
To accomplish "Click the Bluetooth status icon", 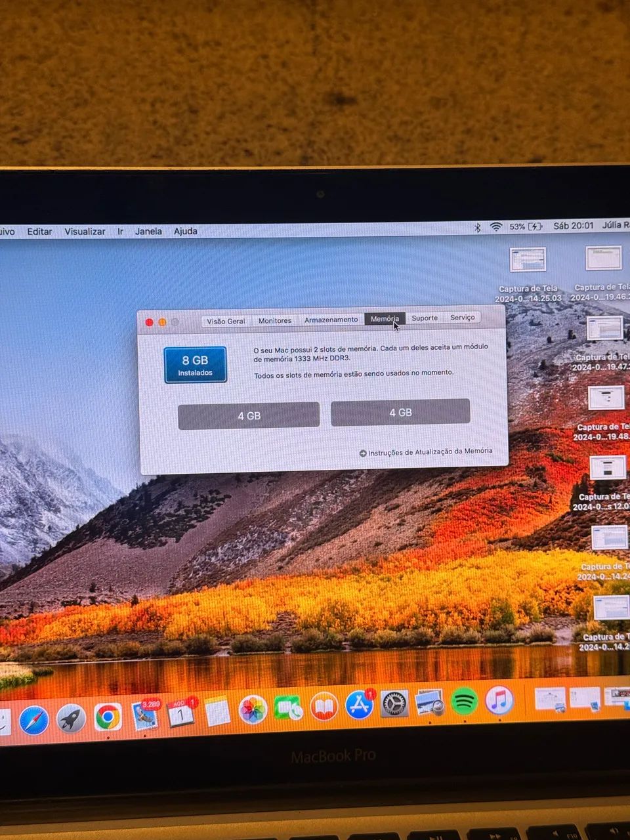I will (x=478, y=227).
